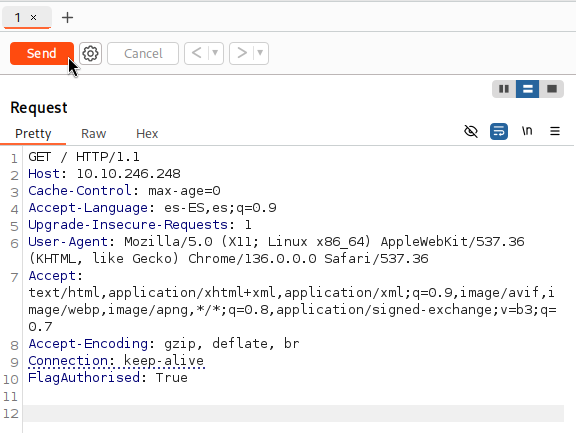Click the orange Send button
This screenshot has width=576, height=433.
click(x=42, y=54)
